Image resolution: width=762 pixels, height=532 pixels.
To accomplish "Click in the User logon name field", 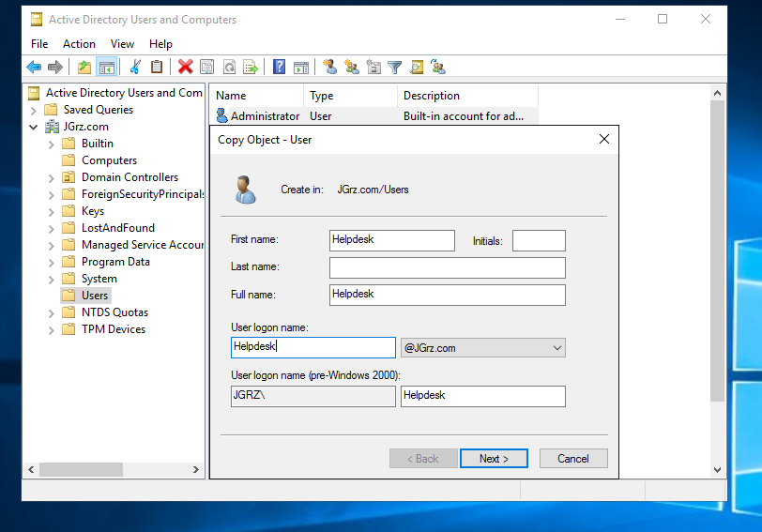I will pos(313,347).
